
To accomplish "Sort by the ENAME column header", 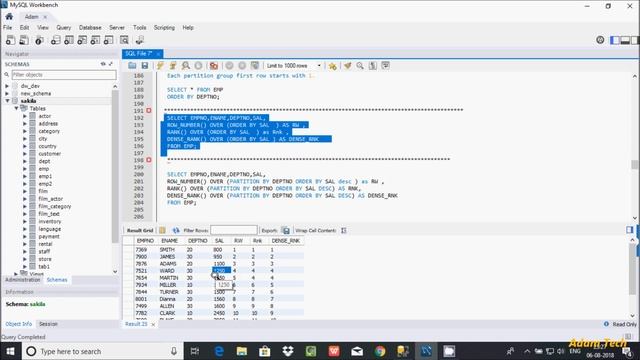I will (x=170, y=241).
